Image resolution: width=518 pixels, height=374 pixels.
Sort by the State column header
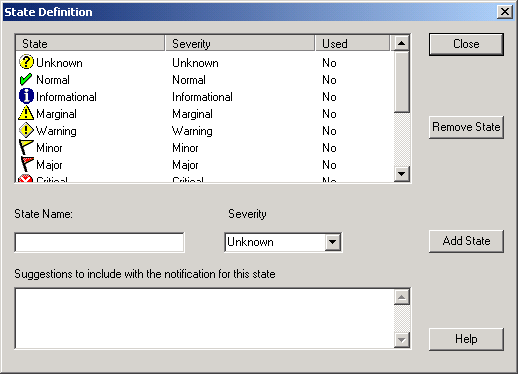[90, 44]
